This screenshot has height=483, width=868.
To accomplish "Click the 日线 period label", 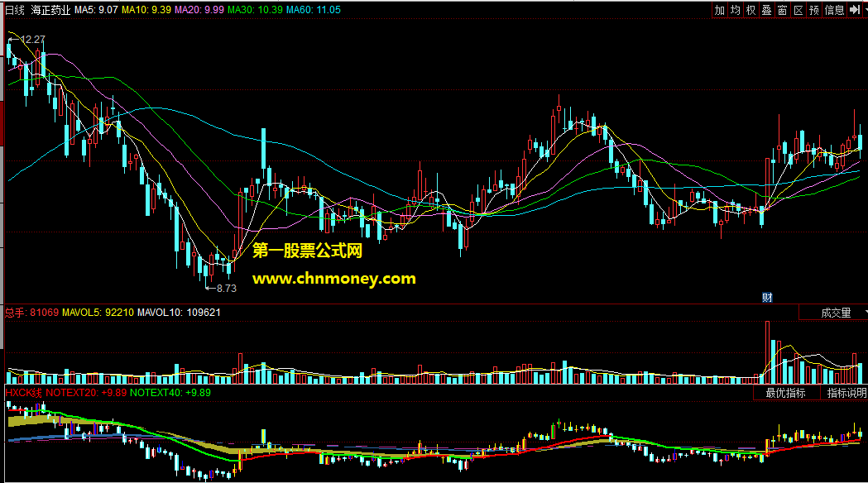I will coord(15,10).
